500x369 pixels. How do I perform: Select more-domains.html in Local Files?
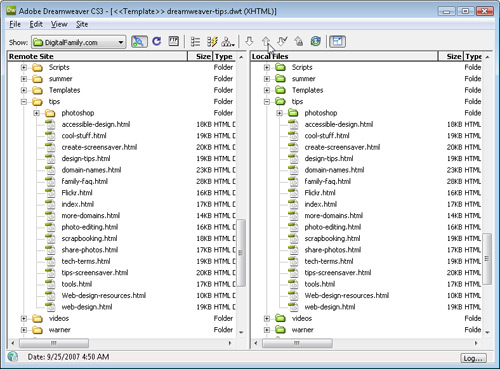click(x=334, y=216)
